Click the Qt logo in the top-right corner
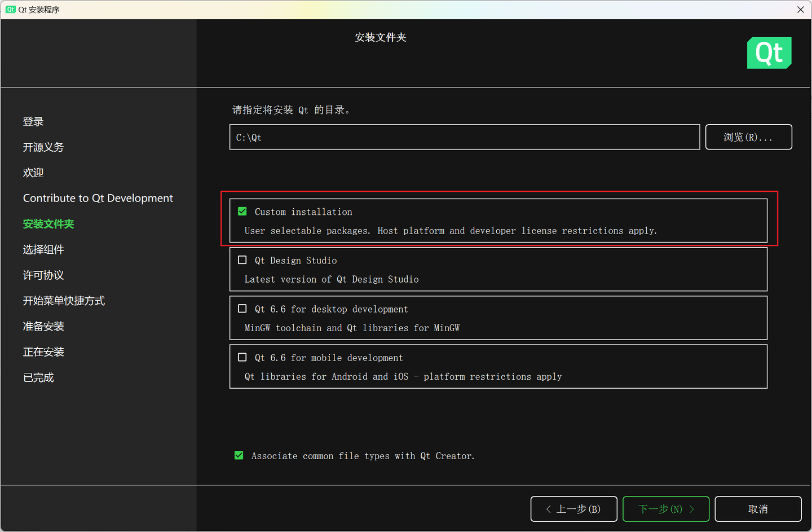The image size is (812, 532). [769, 52]
